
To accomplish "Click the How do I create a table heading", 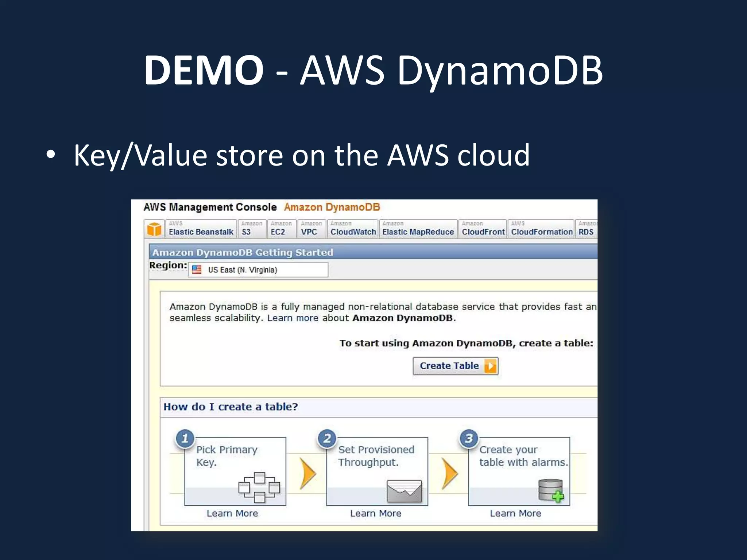I will 231,407.
